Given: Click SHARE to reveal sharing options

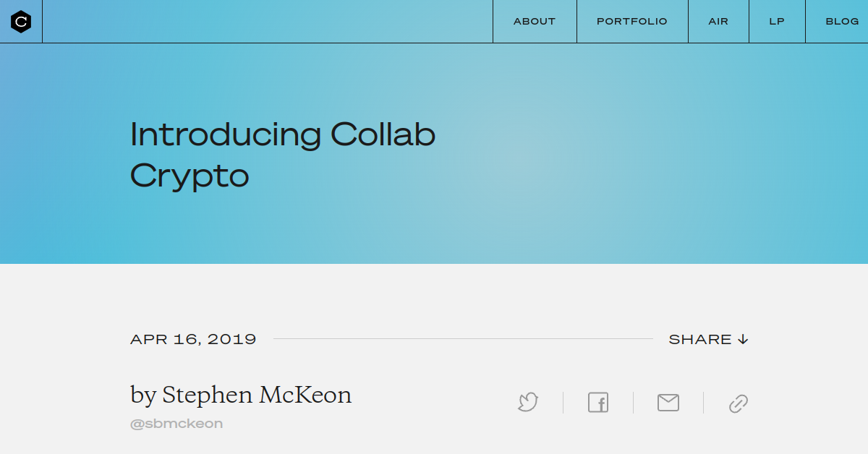Looking at the screenshot, I should 700,338.
